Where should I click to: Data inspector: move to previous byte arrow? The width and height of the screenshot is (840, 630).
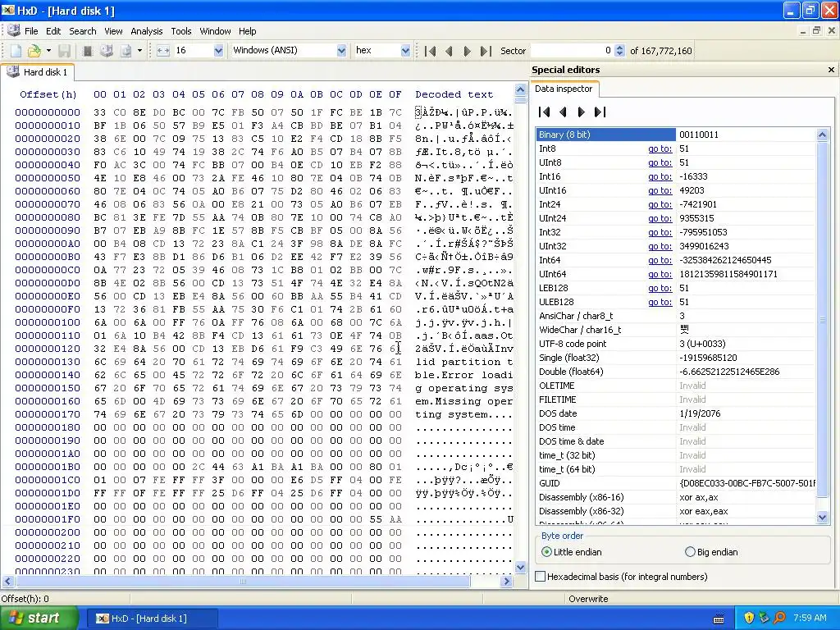click(x=563, y=112)
